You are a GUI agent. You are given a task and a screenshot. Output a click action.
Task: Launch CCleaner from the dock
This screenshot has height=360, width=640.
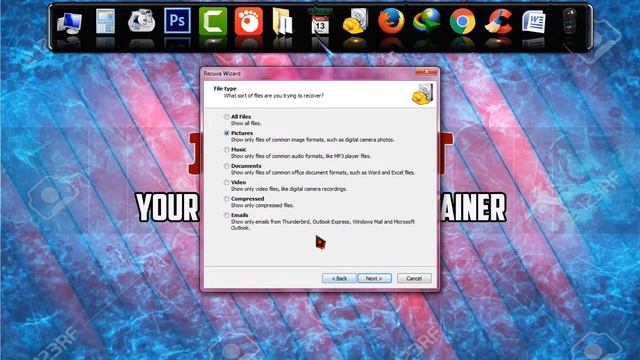tap(498, 22)
